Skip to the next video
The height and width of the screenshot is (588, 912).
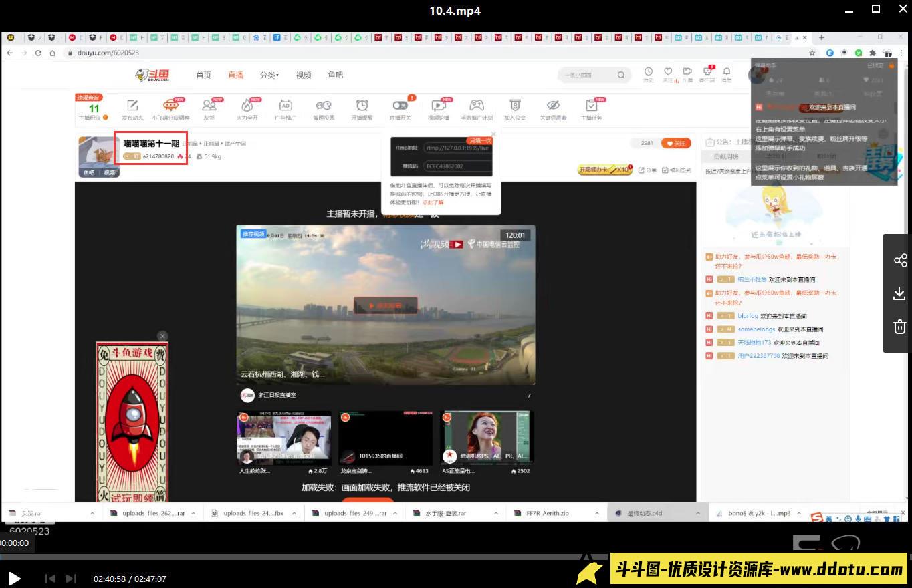pos(72,579)
